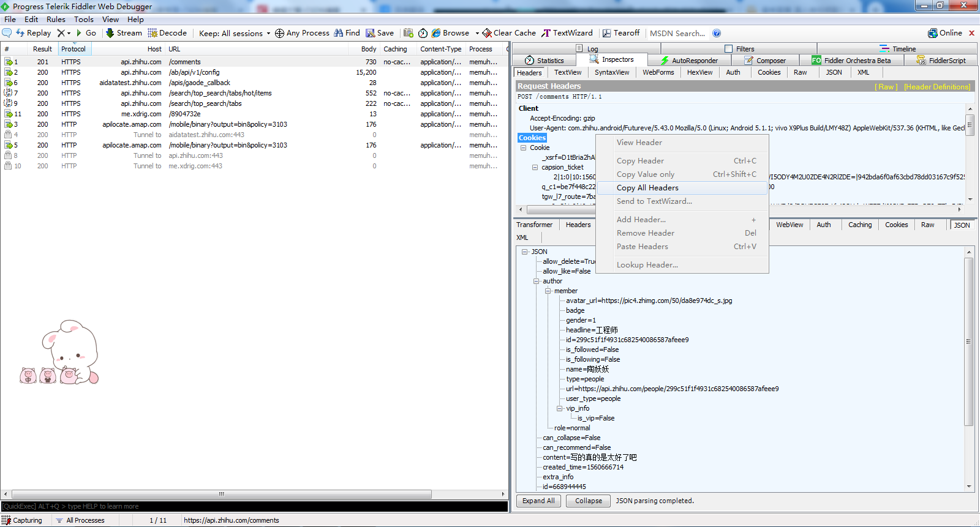Toggle Stream mode
Screen dimensions: 980x527
tap(124, 33)
